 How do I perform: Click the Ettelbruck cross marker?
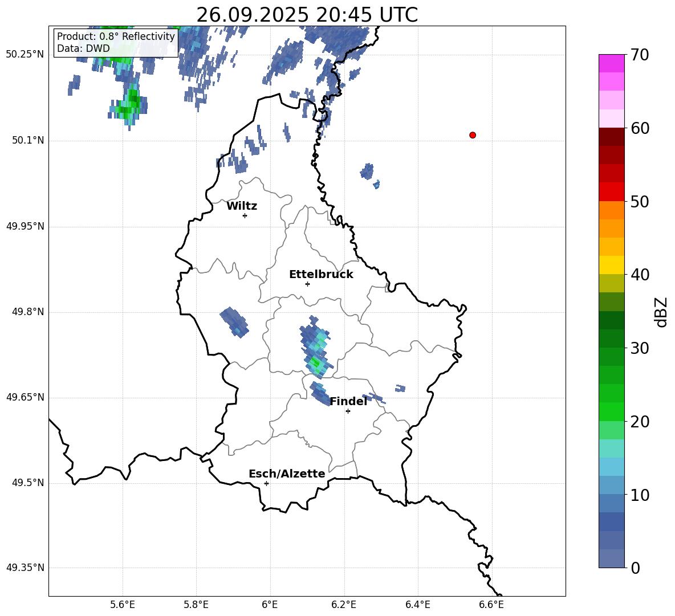pos(307,284)
